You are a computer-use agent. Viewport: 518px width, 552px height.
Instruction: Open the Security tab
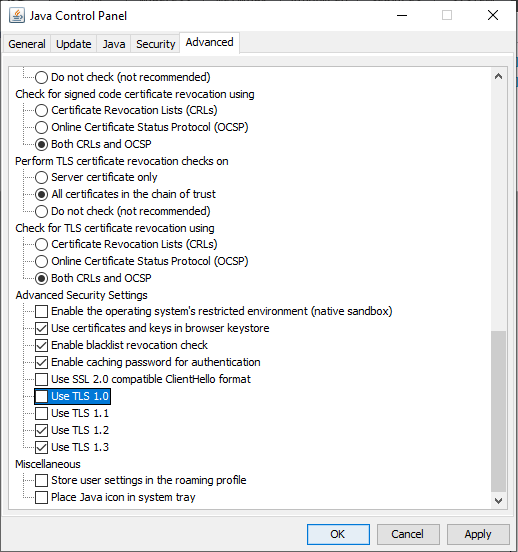155,44
